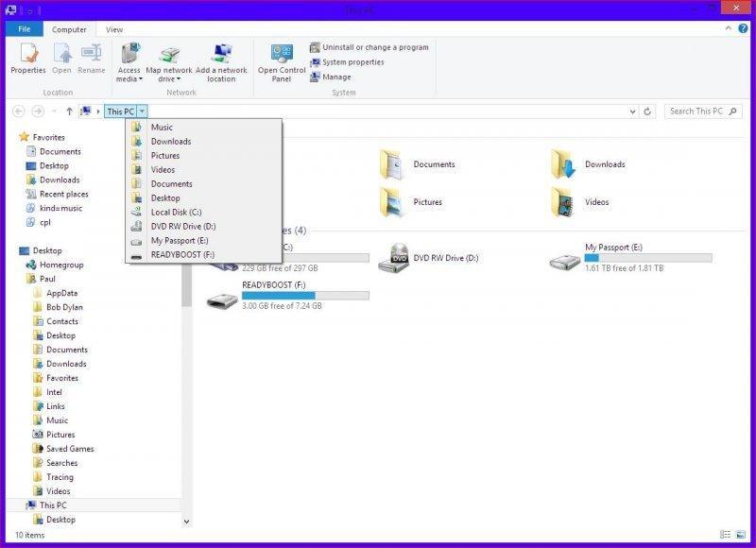The height and width of the screenshot is (548, 756).
Task: Open the DVD RW Drive (D:) icon
Action: pos(394,258)
